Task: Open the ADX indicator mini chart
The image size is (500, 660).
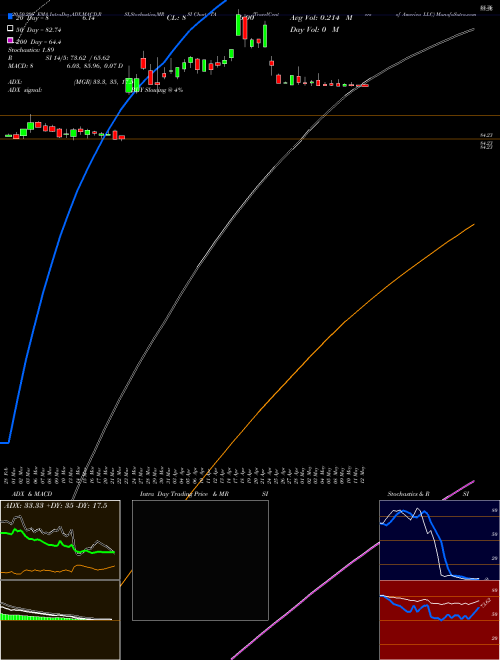Action: coord(60,540)
